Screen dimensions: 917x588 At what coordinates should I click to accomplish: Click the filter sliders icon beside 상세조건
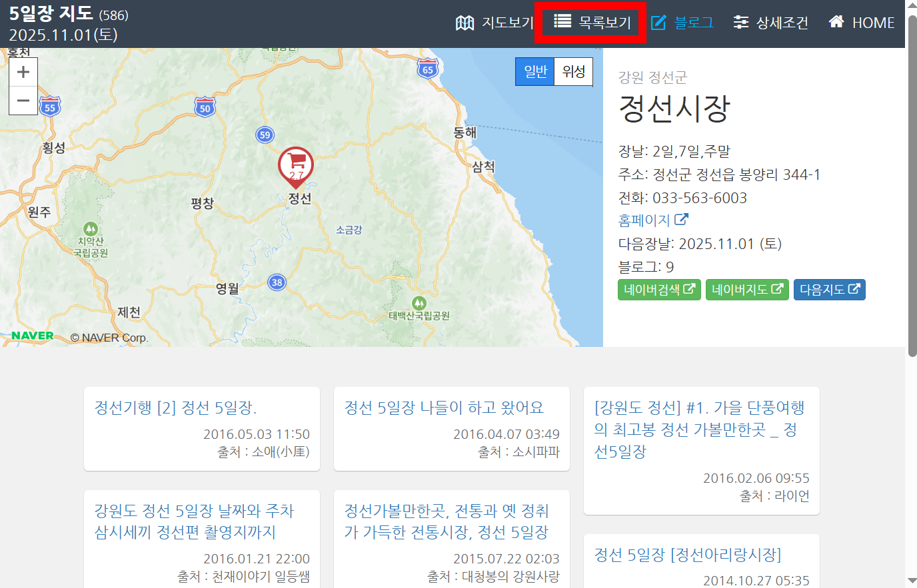click(x=740, y=22)
